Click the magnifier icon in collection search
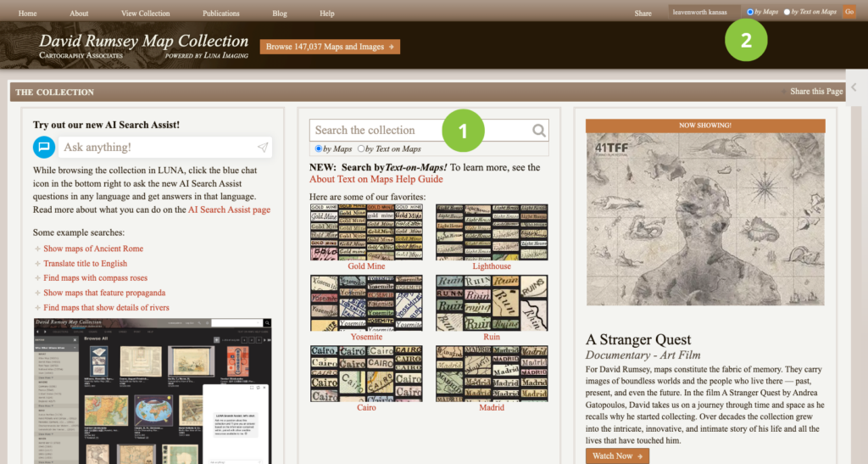The height and width of the screenshot is (464, 868). click(x=538, y=130)
